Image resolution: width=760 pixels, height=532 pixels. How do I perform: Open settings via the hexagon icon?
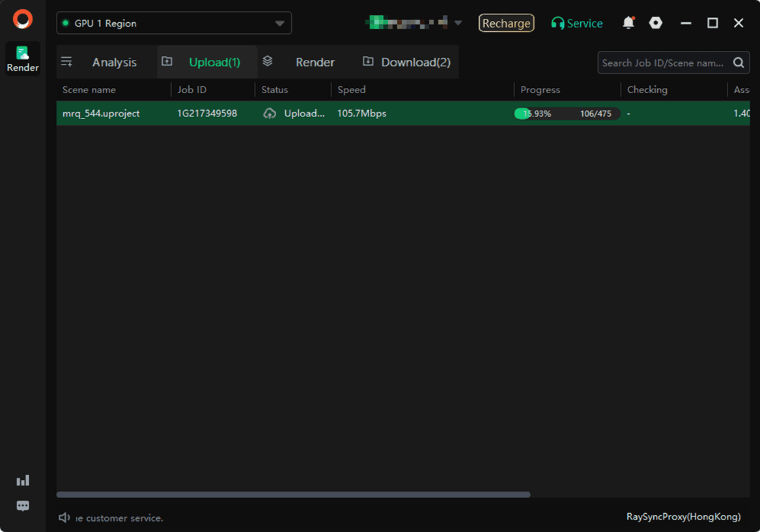656,23
